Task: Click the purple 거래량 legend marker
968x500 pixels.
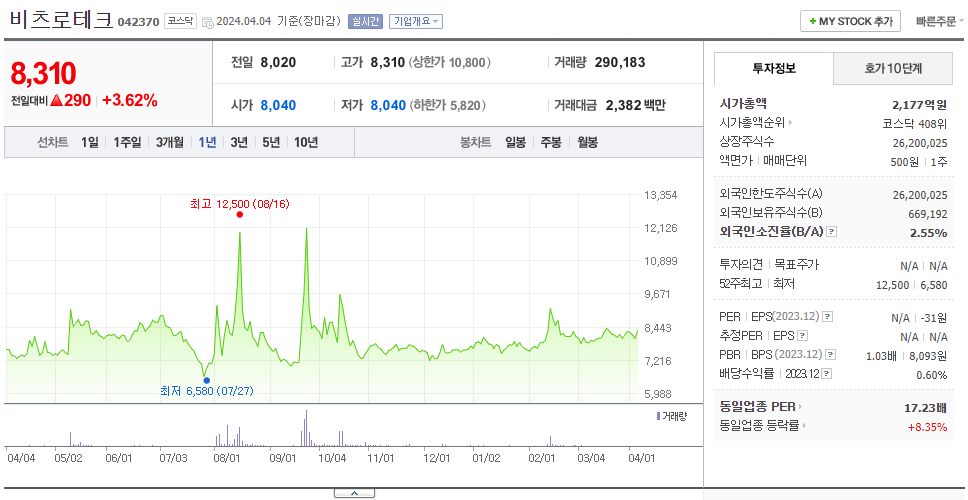Action: click(x=658, y=416)
